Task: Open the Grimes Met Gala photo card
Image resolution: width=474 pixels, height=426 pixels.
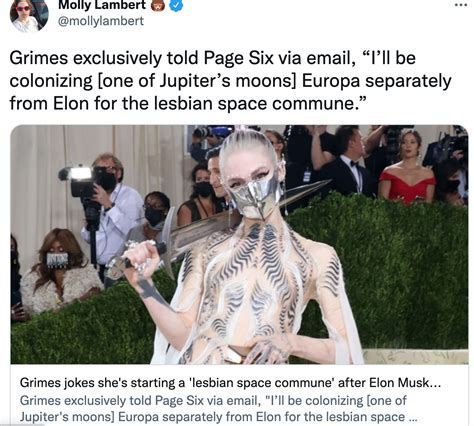Action: (x=239, y=244)
